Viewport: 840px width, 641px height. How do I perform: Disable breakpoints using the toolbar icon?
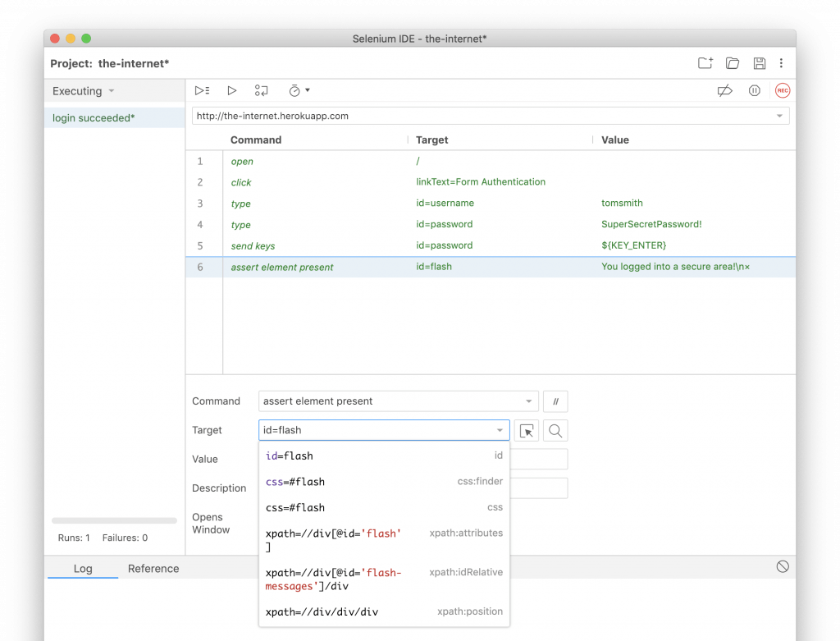[x=724, y=90]
